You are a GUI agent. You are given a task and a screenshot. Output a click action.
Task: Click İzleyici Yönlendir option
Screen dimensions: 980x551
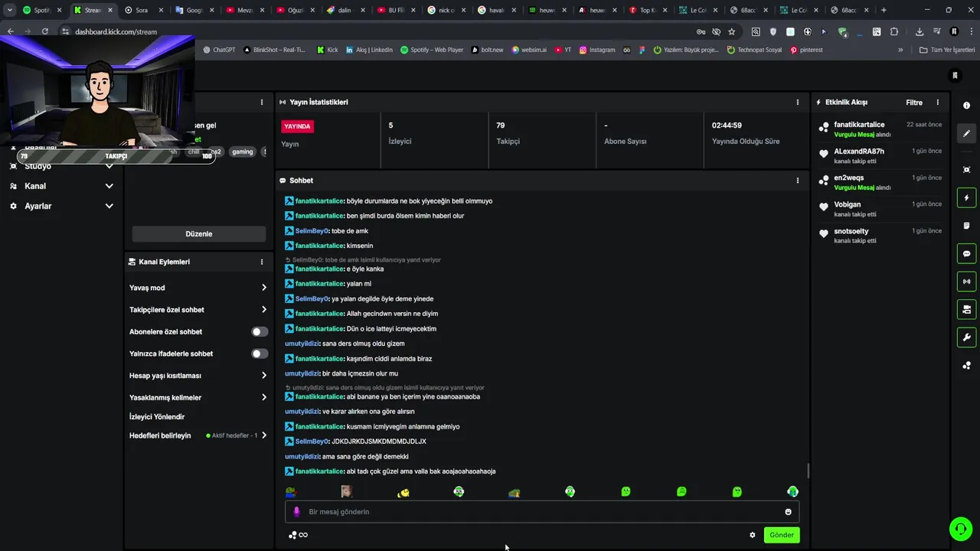[157, 417]
